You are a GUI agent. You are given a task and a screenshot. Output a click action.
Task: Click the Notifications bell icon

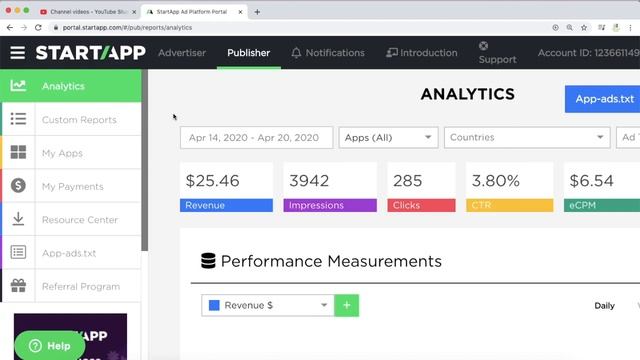(296, 53)
